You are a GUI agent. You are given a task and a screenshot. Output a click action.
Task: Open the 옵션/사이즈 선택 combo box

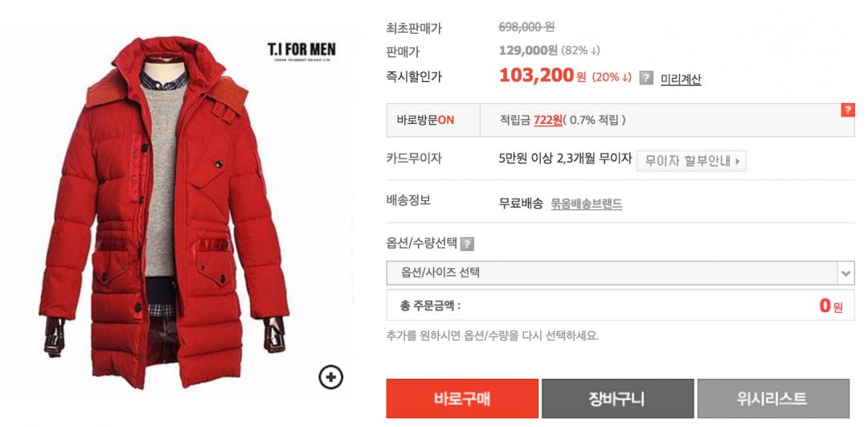click(620, 273)
